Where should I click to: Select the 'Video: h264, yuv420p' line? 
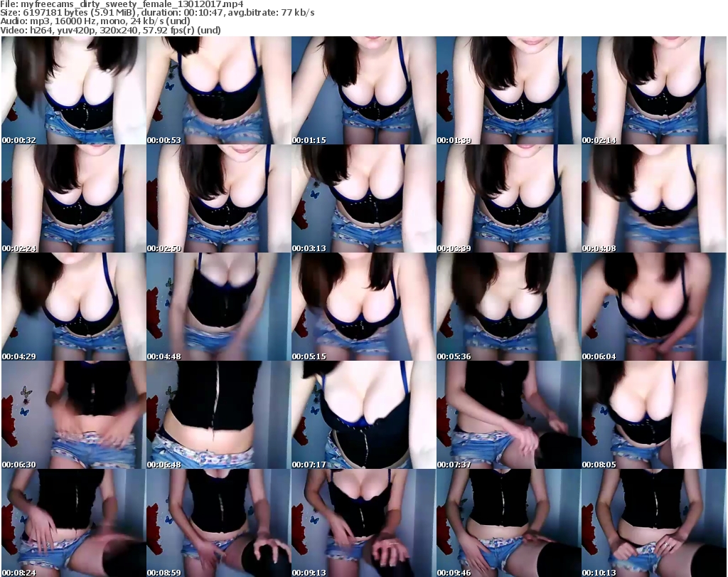tap(110, 30)
